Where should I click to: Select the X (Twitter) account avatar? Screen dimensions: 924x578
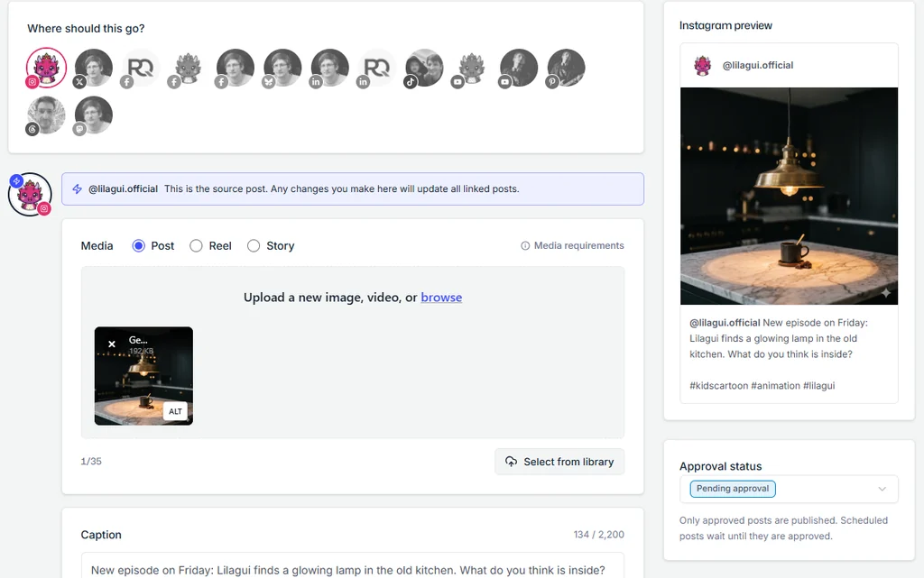[x=94, y=68]
